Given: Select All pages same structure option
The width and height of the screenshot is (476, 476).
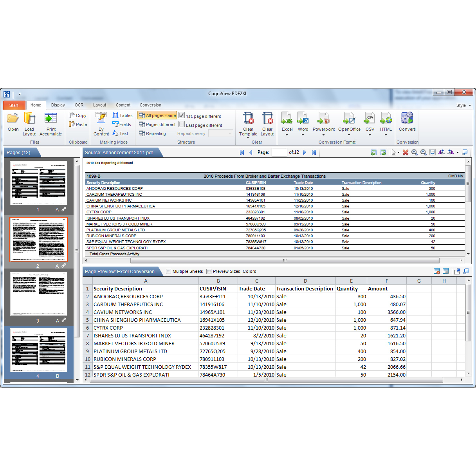Looking at the screenshot, I should pos(157,115).
